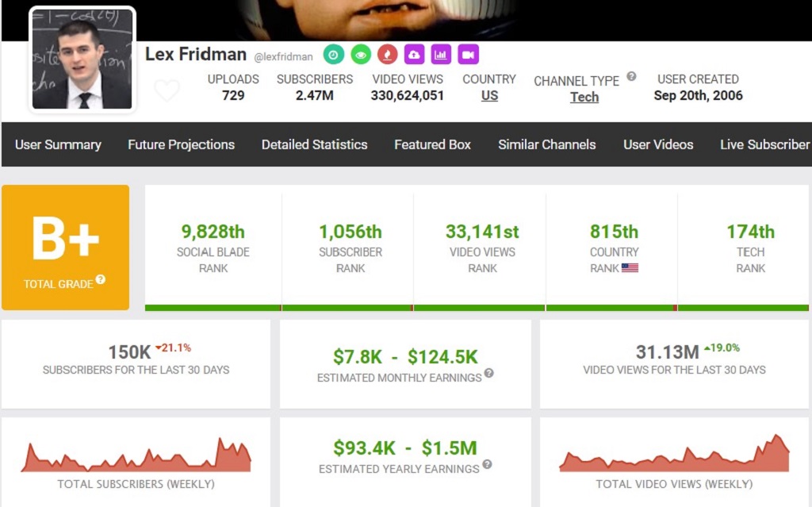Viewport: 812px width, 507px height.
Task: Click the @lexfridman handle
Action: [284, 56]
